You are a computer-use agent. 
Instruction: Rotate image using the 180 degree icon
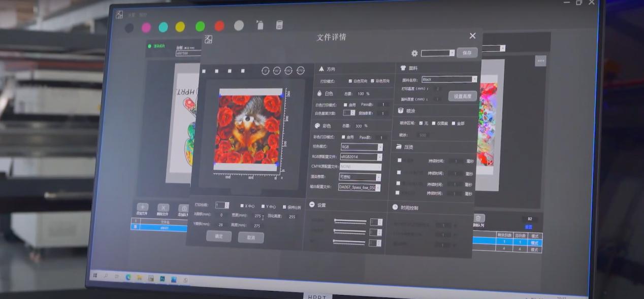tap(288, 71)
